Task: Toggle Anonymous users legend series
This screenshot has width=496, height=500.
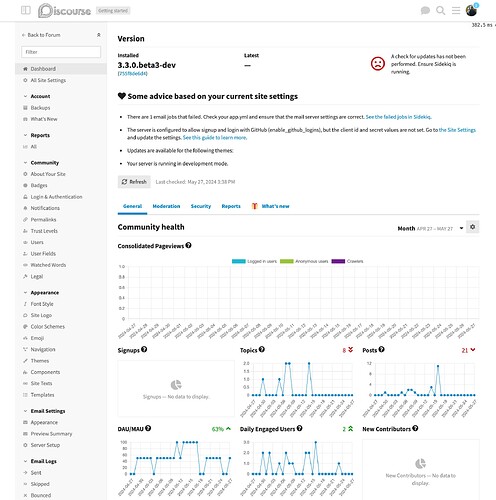Action: [304, 261]
